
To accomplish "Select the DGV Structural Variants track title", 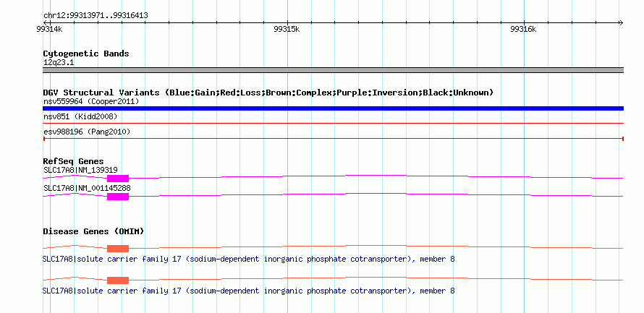I will pyautogui.click(x=268, y=93).
